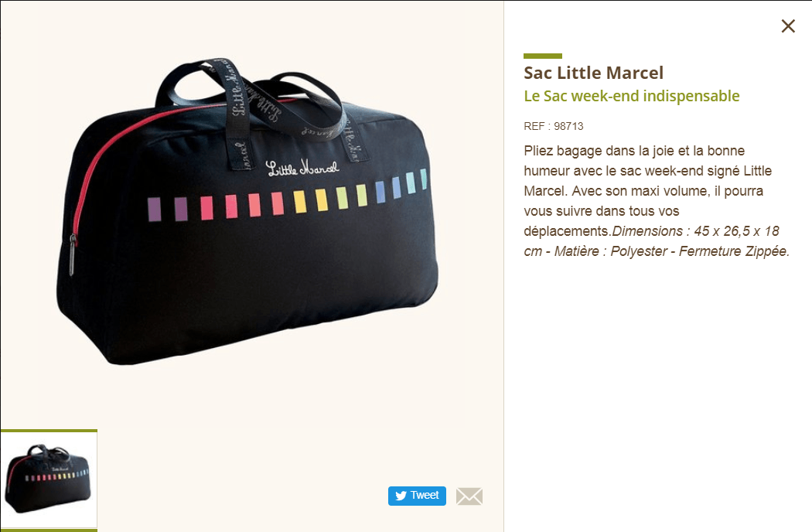The image size is (812, 532).
Task: Close the product detail popup
Action: pyautogui.click(x=788, y=26)
